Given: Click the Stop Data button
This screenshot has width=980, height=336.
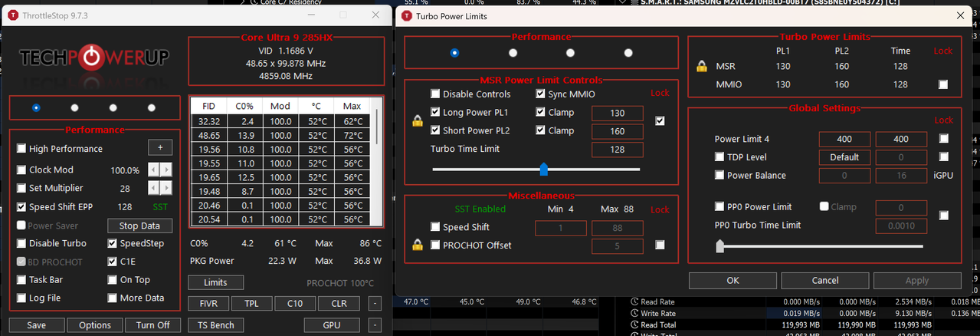Looking at the screenshot, I should (139, 226).
